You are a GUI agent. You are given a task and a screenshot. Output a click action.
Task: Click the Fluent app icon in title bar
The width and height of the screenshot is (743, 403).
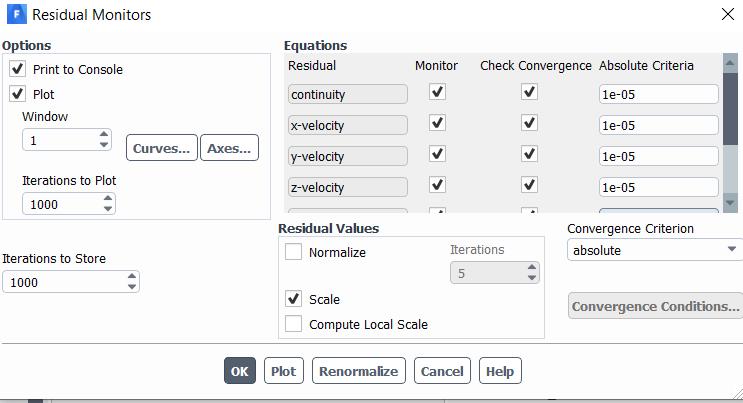point(16,15)
